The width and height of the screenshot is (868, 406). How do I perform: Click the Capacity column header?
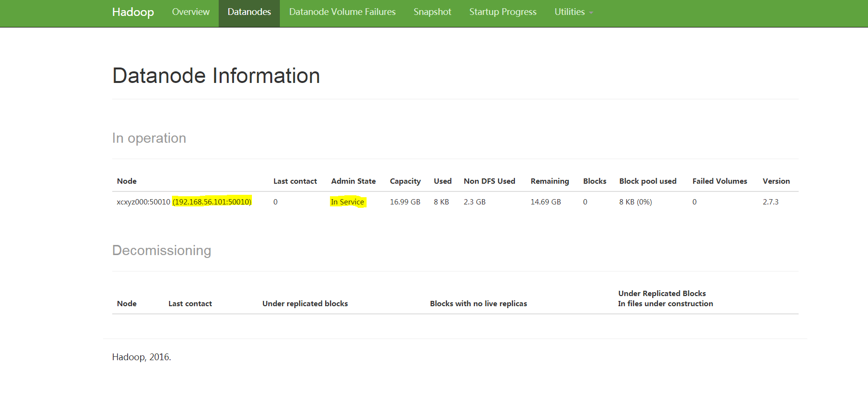point(405,181)
